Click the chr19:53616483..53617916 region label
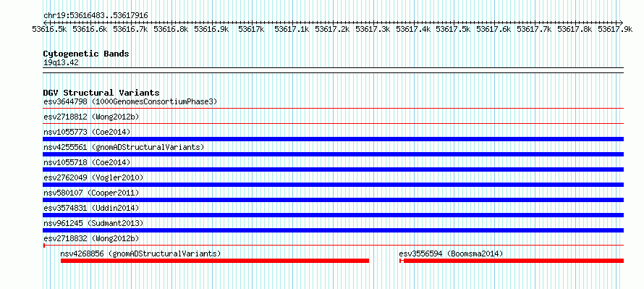The height and width of the screenshot is (289, 644). tap(96, 16)
